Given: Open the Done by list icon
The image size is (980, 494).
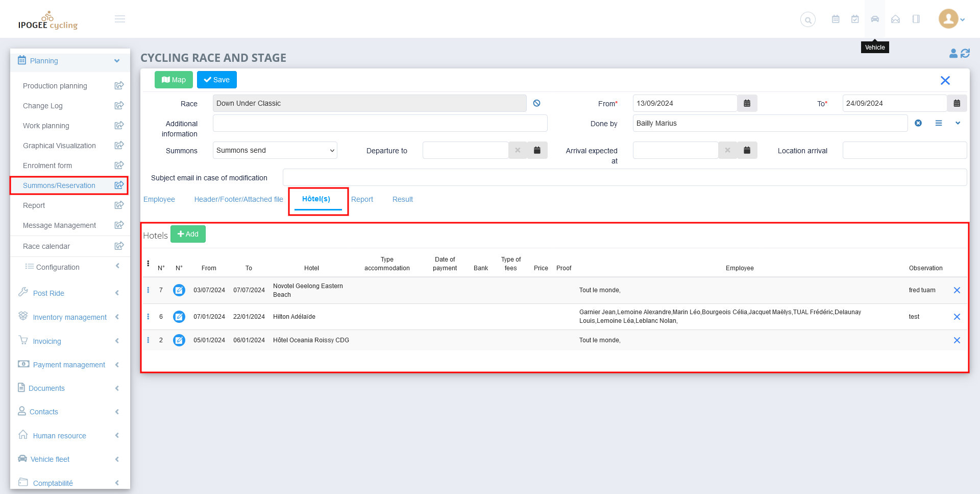Looking at the screenshot, I should point(939,123).
